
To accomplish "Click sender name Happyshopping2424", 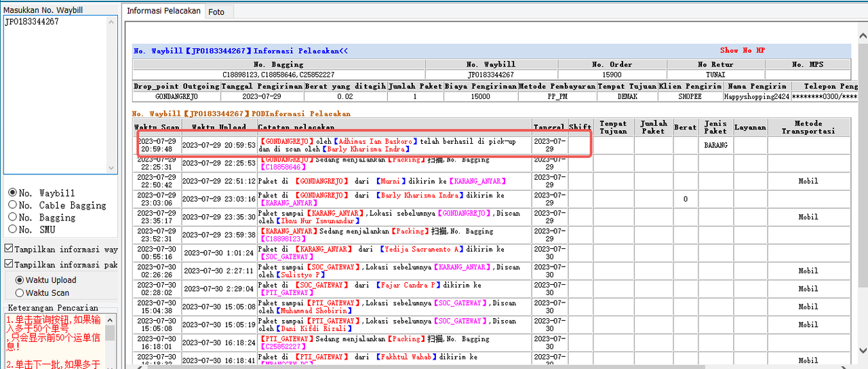I will 757,96.
